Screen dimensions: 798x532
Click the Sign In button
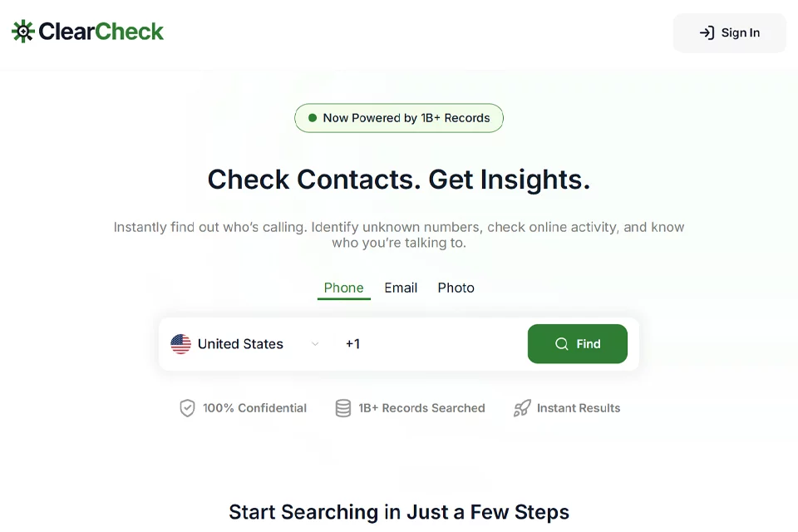pos(729,33)
